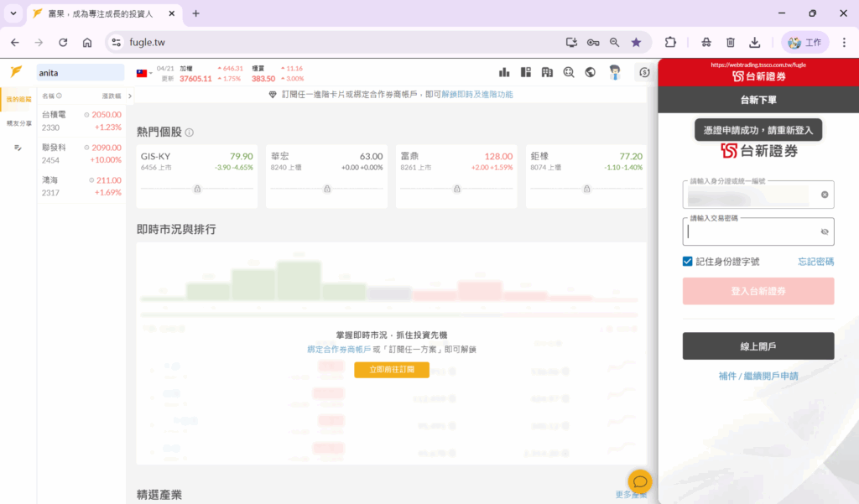This screenshot has height=504, width=859.
Task: Click the 線上開戶 button
Action: click(x=758, y=346)
